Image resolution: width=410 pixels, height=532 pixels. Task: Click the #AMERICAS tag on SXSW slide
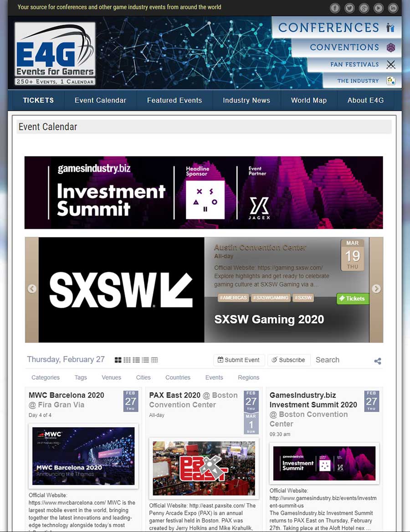[233, 298]
